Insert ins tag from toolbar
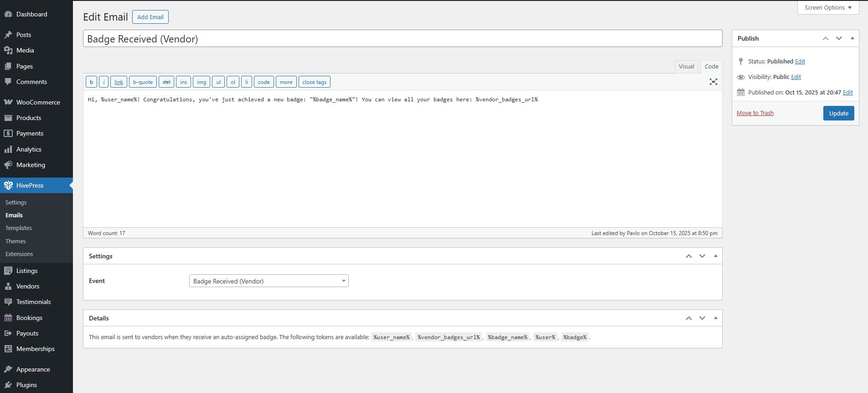Screen dimensions: 868x393 [183, 82]
